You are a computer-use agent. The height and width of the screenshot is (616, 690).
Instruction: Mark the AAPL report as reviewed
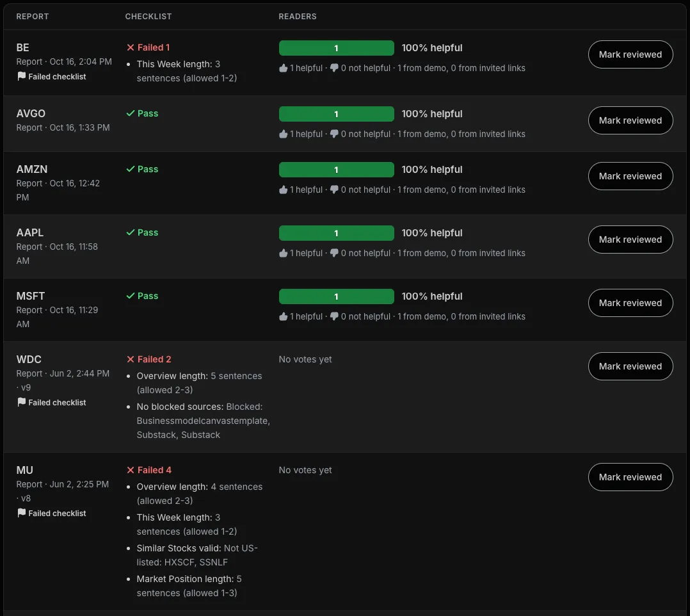coord(630,239)
